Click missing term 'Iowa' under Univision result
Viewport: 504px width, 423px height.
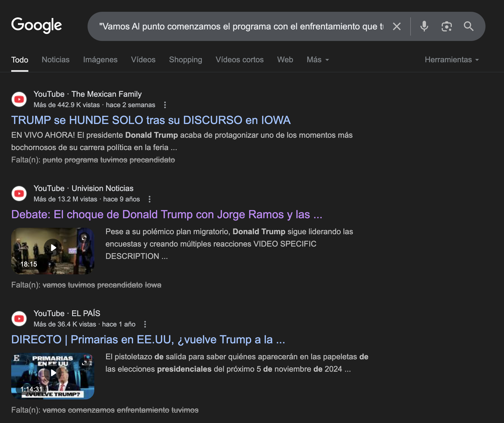(153, 285)
